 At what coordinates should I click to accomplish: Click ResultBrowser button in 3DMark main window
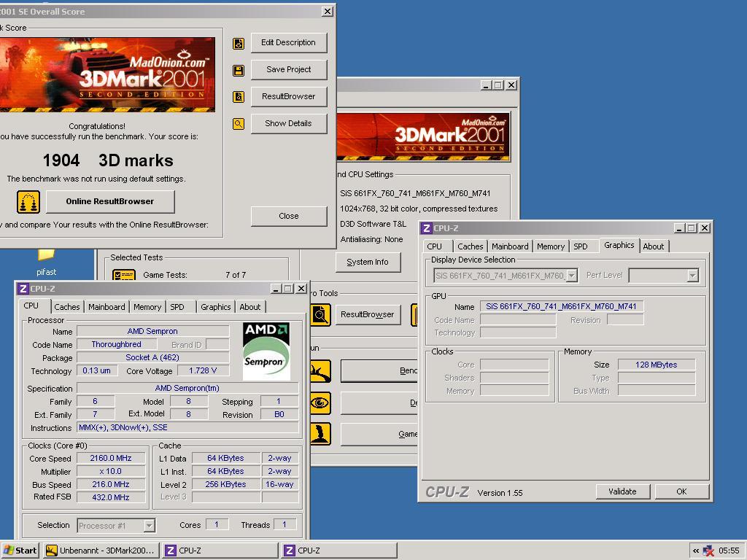tap(368, 314)
